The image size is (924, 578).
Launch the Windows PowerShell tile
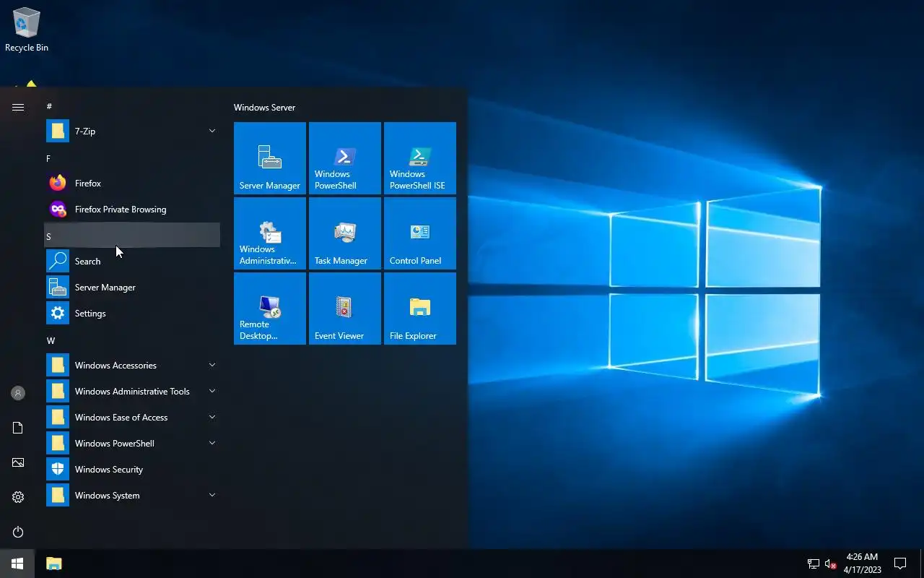(x=345, y=158)
